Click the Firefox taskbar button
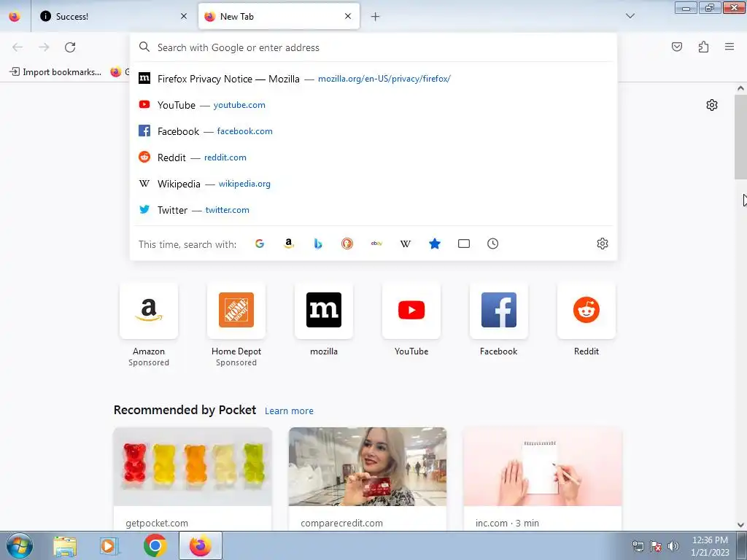 tap(201, 545)
